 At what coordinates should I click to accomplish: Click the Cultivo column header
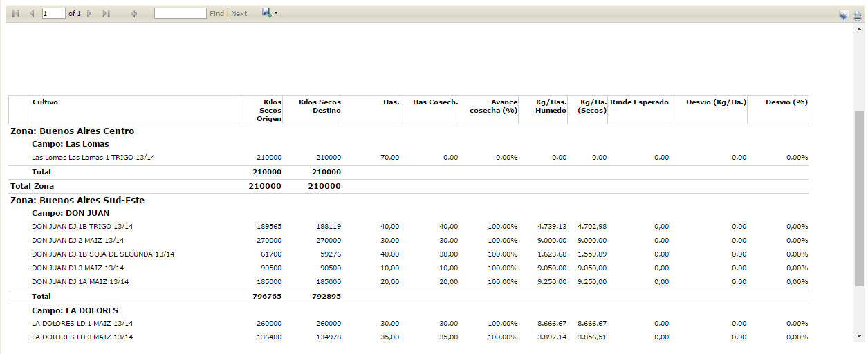[45, 102]
